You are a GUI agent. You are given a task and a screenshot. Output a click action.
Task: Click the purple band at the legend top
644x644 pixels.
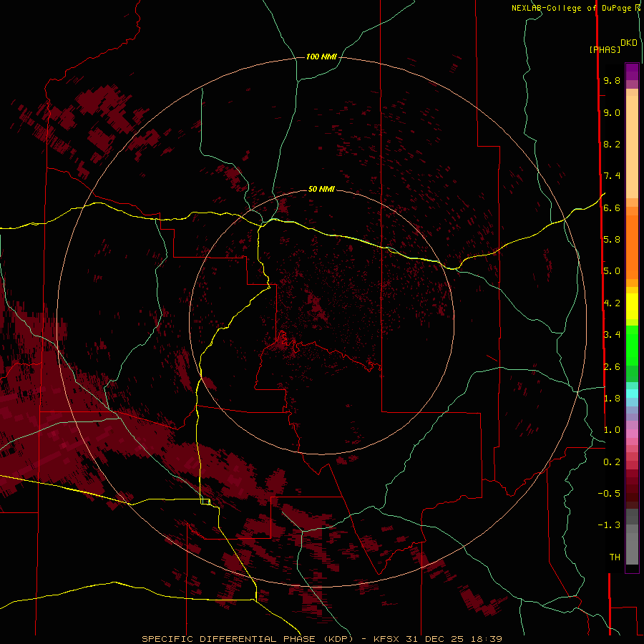click(x=632, y=72)
